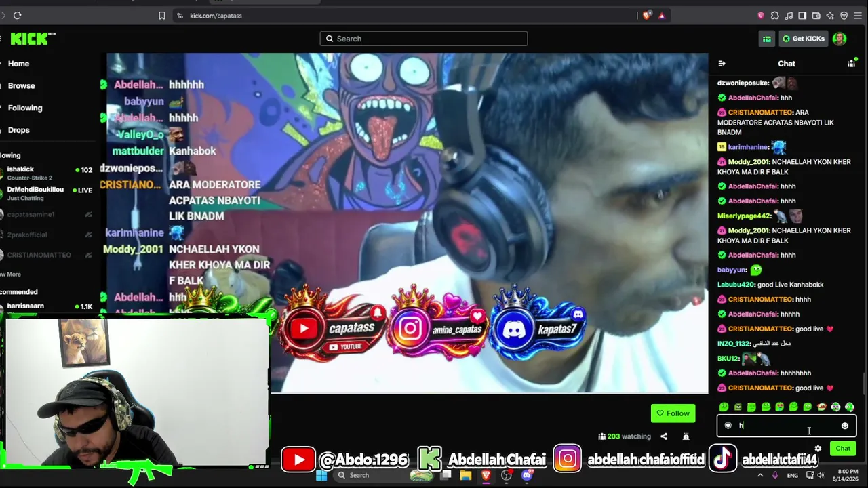Click the Miserlypage442 username in chat
The height and width of the screenshot is (488, 868).
[x=744, y=216]
